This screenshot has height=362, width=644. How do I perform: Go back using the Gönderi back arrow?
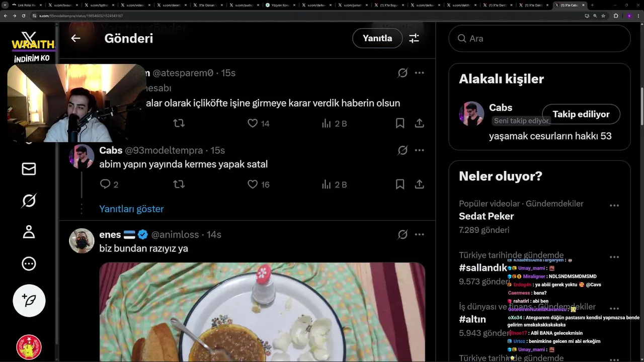75,38
